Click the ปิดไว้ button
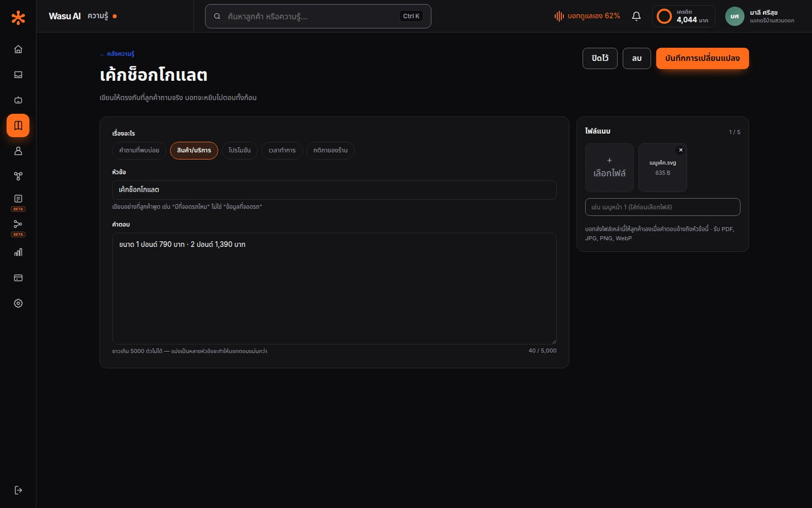812x508 pixels. [x=600, y=58]
